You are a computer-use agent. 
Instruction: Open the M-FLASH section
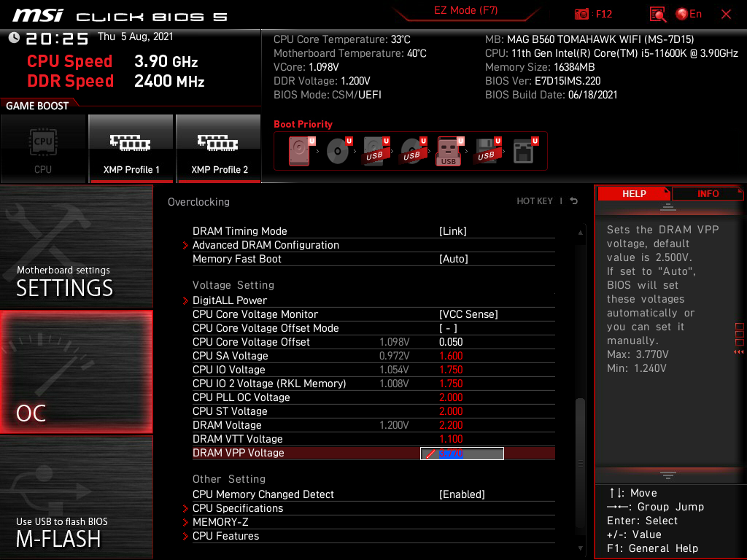point(76,497)
